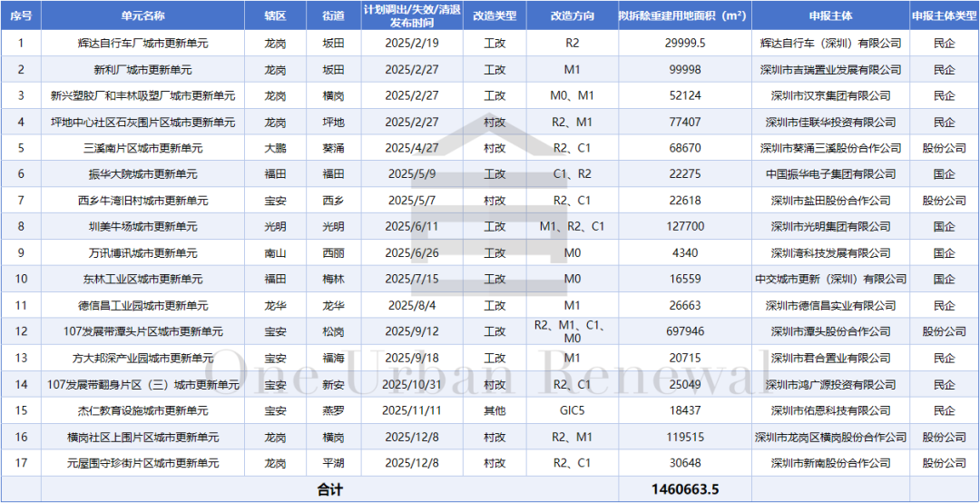Click applicant 中交城市更新（深圳）有限公司
Screen dimensions: 980x503
[x=830, y=280]
